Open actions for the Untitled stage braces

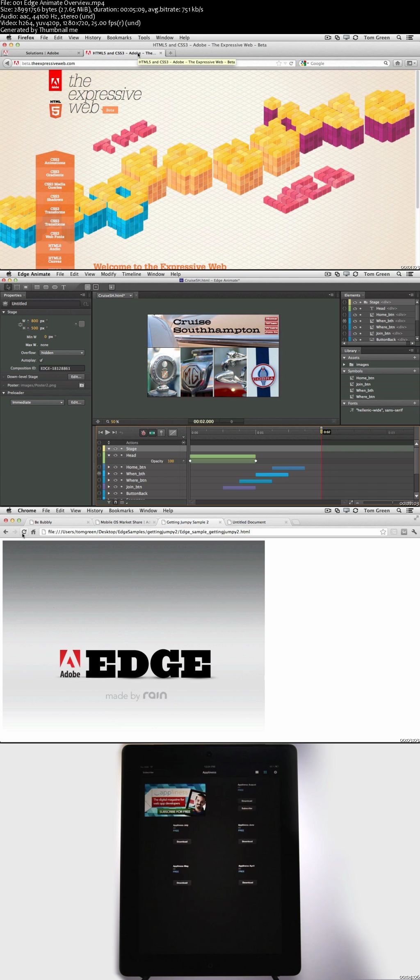(x=86, y=304)
